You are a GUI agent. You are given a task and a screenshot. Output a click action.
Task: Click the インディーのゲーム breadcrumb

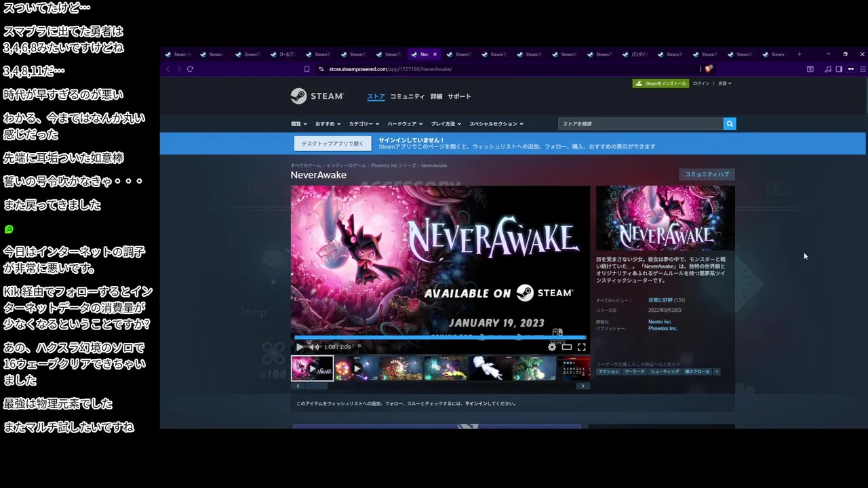click(x=346, y=165)
